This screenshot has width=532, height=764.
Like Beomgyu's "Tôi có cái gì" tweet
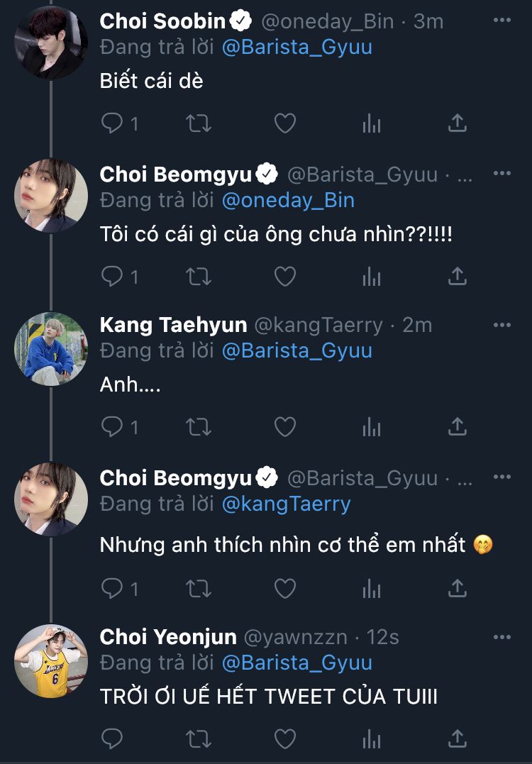(284, 277)
